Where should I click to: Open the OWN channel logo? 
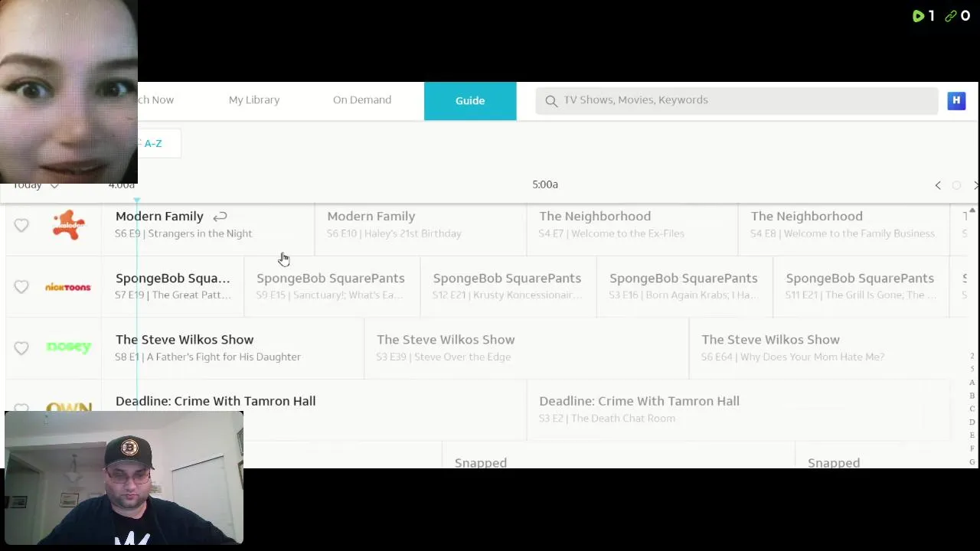click(68, 407)
